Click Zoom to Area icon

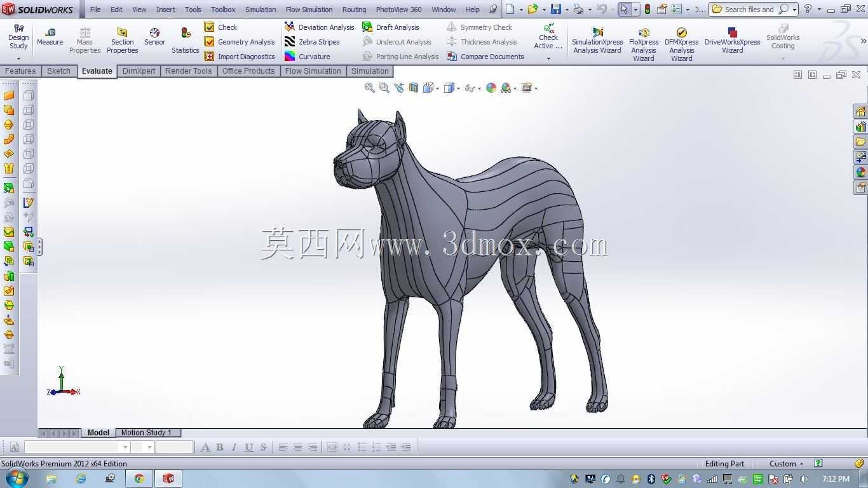click(x=384, y=88)
